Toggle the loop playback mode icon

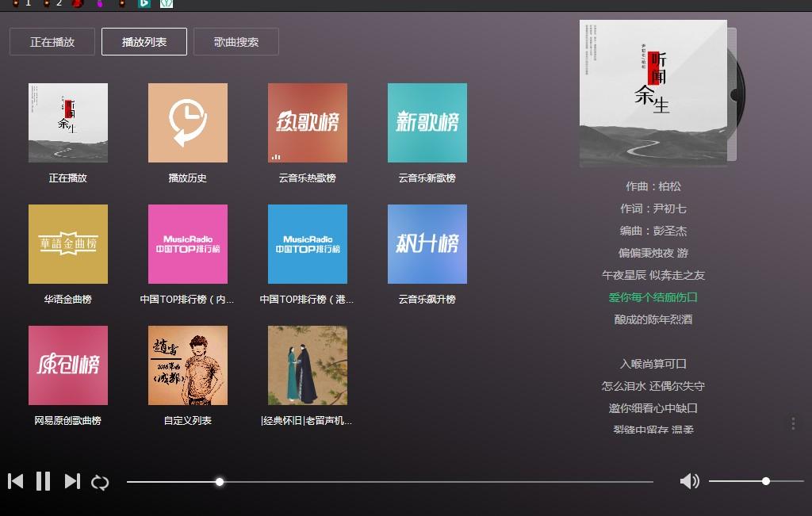pos(100,482)
